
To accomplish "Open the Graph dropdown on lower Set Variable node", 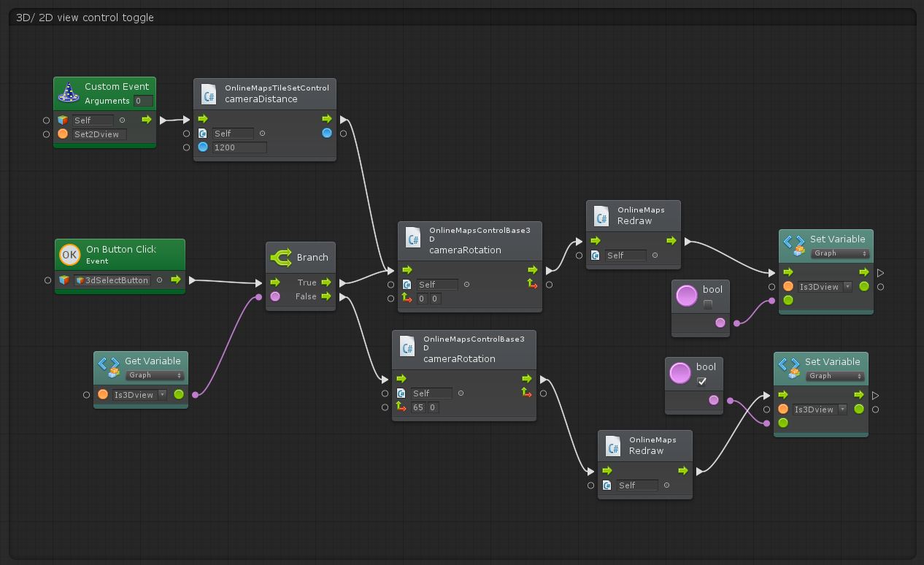I will [x=835, y=376].
